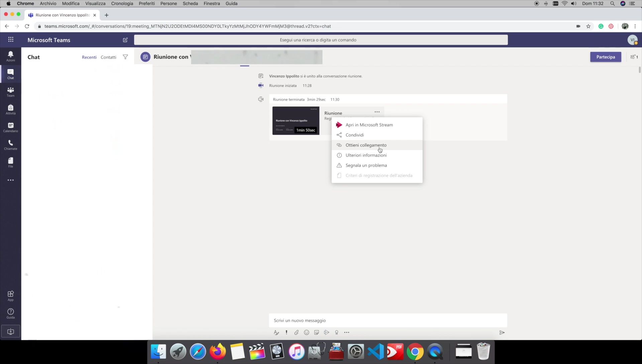The image size is (642, 364).
Task: Open the Preferiti menu in menu bar
Action: point(147,3)
